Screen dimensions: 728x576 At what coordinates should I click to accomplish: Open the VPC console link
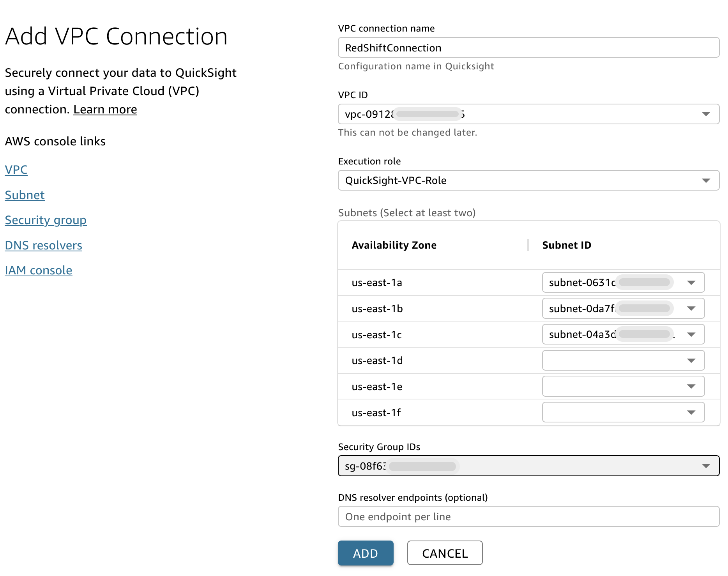[x=16, y=170]
